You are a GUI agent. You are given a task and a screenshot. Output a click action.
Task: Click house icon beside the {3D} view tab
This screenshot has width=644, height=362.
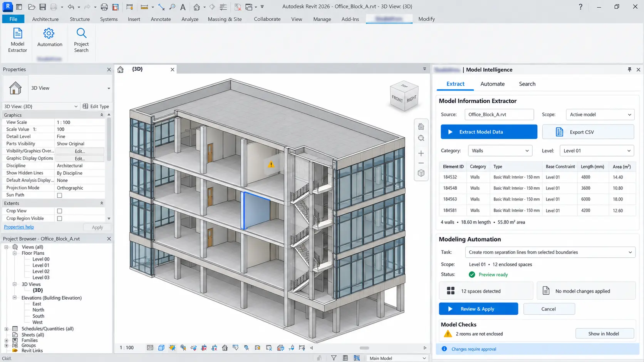click(x=121, y=70)
